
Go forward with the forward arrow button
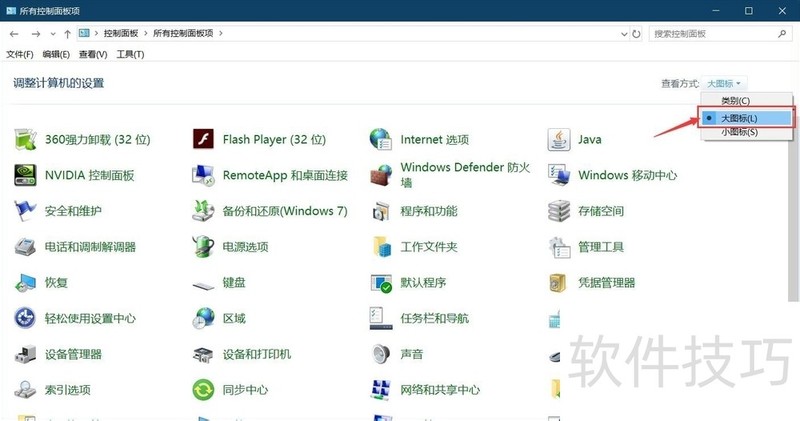[x=36, y=34]
